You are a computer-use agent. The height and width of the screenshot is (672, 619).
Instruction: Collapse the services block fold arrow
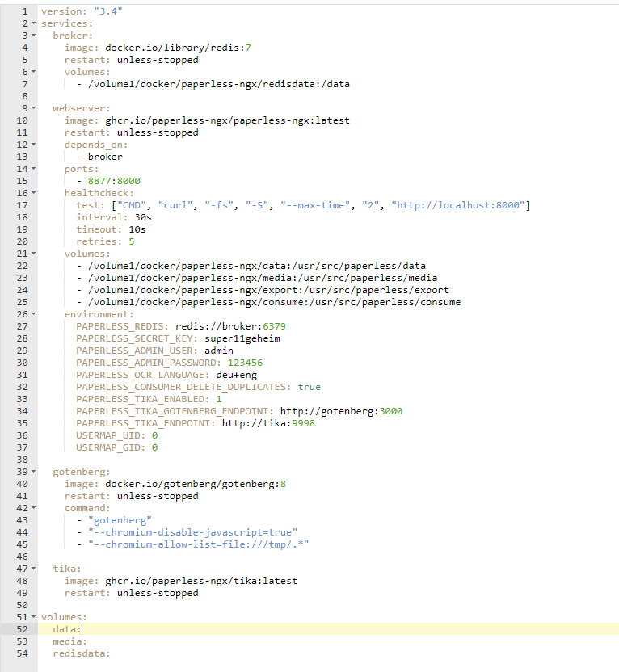tap(33, 23)
